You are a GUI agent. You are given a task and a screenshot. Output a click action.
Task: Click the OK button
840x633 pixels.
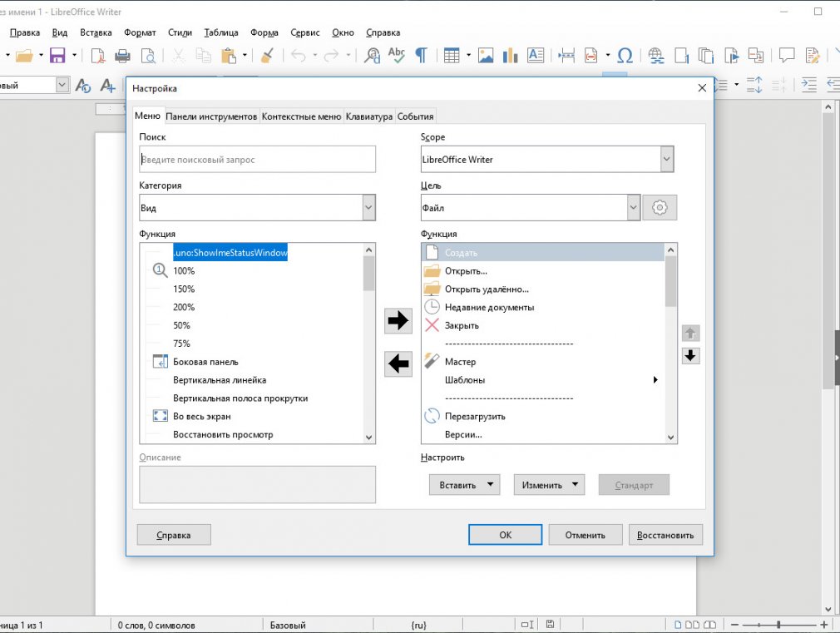[505, 534]
